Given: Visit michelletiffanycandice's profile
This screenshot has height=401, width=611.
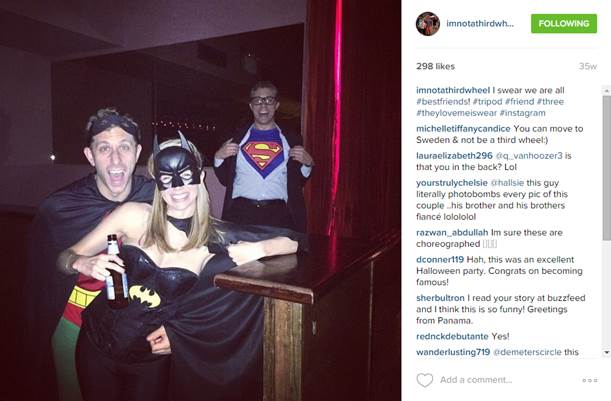Looking at the screenshot, I should (463, 129).
